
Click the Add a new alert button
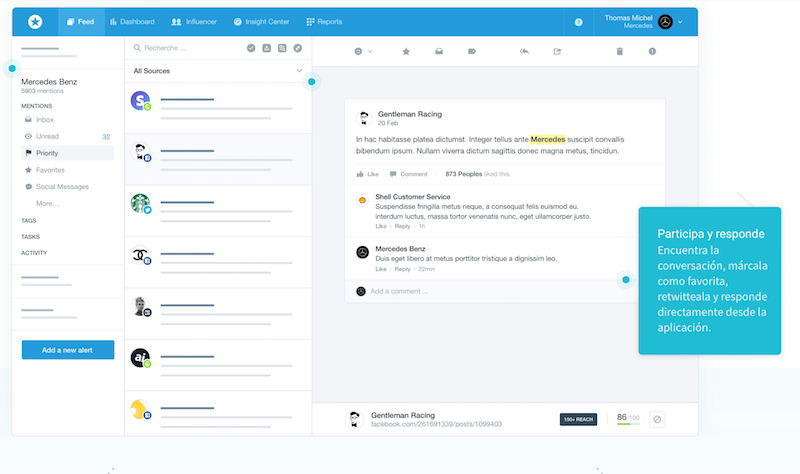(x=68, y=350)
